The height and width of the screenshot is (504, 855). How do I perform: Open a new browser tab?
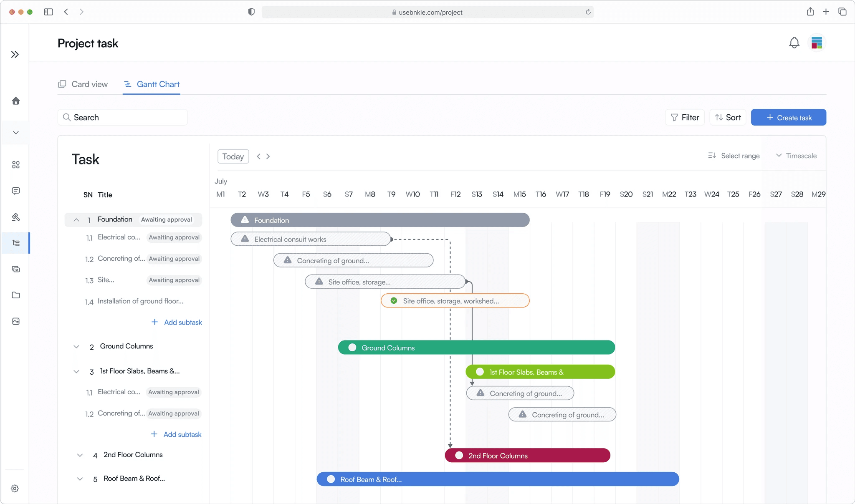[826, 12]
